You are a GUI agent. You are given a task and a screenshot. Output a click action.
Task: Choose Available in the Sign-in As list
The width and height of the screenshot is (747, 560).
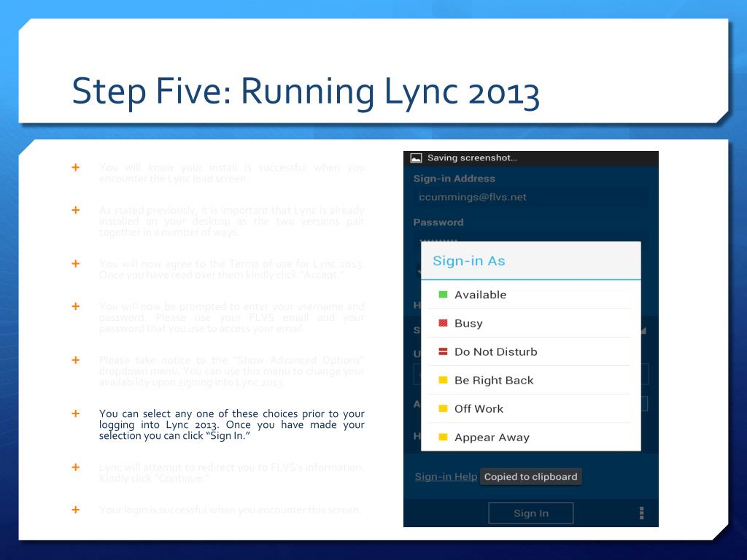pyautogui.click(x=531, y=295)
